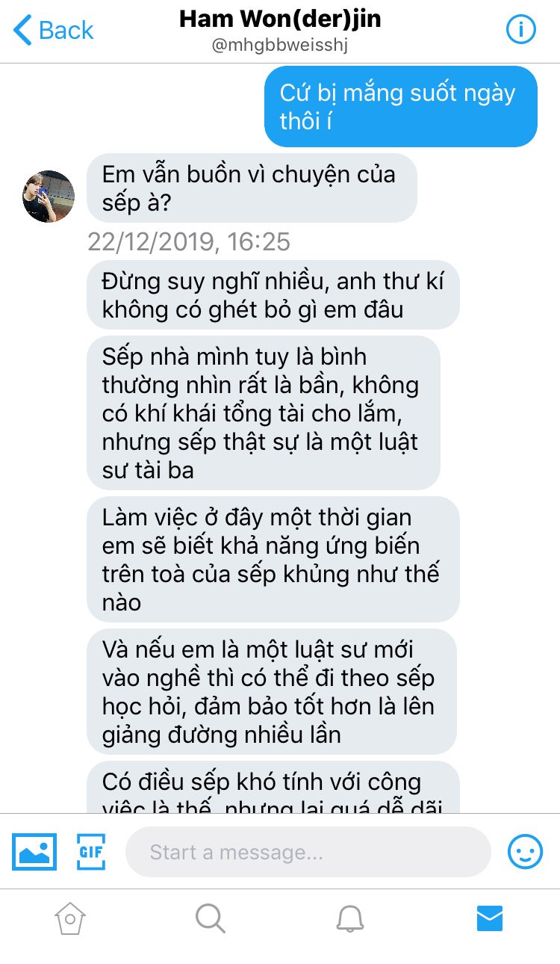Switch to the Home tab

pyautogui.click(x=70, y=918)
